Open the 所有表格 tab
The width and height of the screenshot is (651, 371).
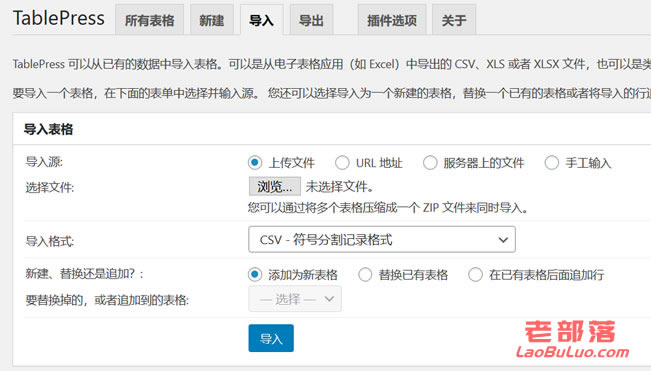[149, 20]
